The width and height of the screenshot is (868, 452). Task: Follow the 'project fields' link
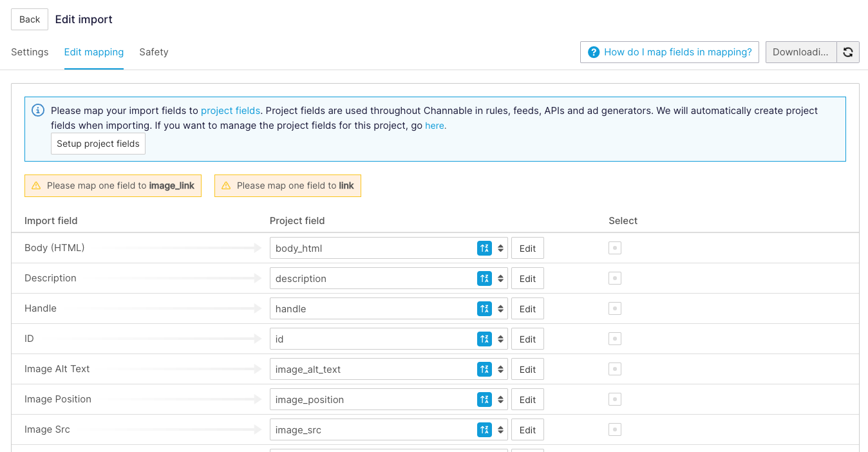(x=231, y=111)
